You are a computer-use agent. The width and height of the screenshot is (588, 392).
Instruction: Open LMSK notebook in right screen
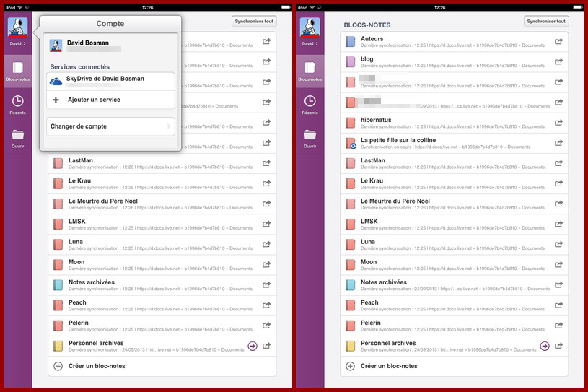click(x=454, y=224)
